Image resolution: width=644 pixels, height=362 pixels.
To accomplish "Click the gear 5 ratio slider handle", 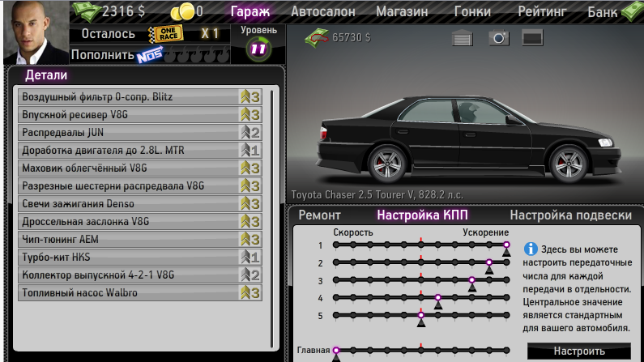I will [x=421, y=315].
